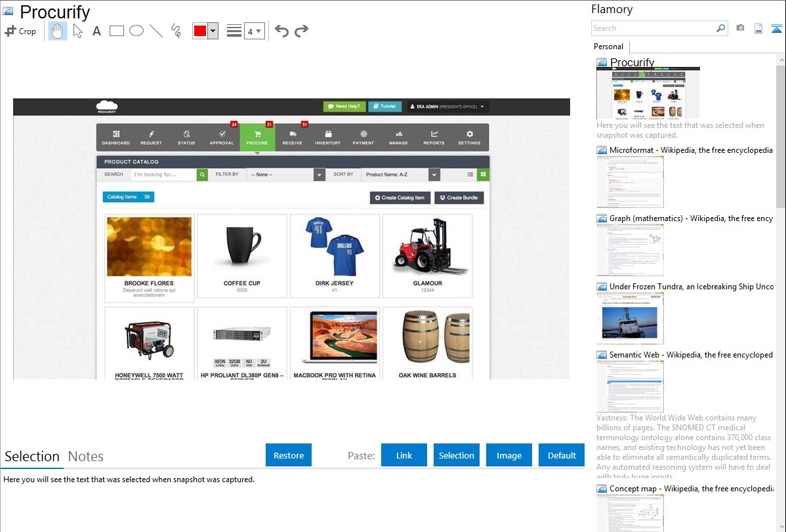Open the Approval nav item
The width and height of the screenshot is (786, 532).
click(x=222, y=137)
